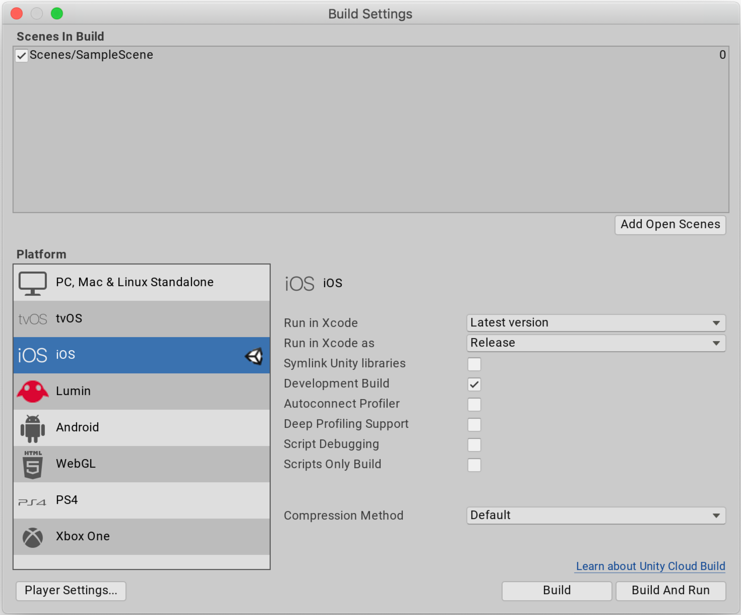The width and height of the screenshot is (741, 615).
Task: Enable Script Debugging checkbox
Action: coord(474,445)
